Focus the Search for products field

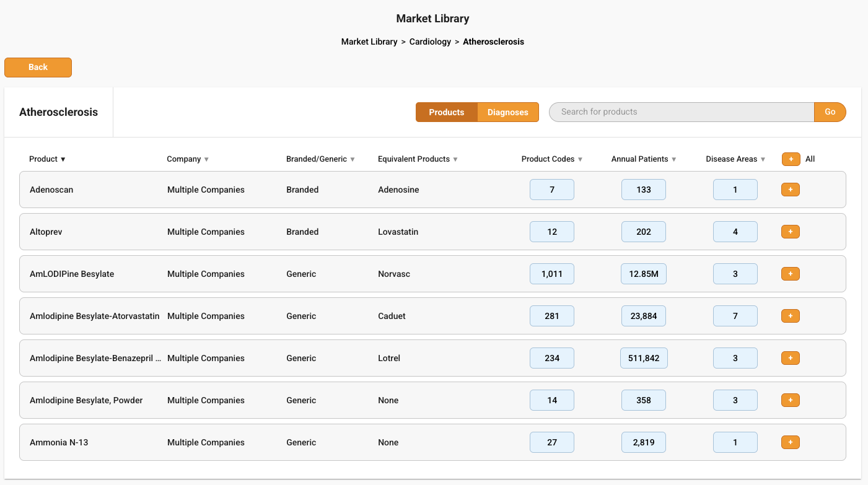click(682, 112)
